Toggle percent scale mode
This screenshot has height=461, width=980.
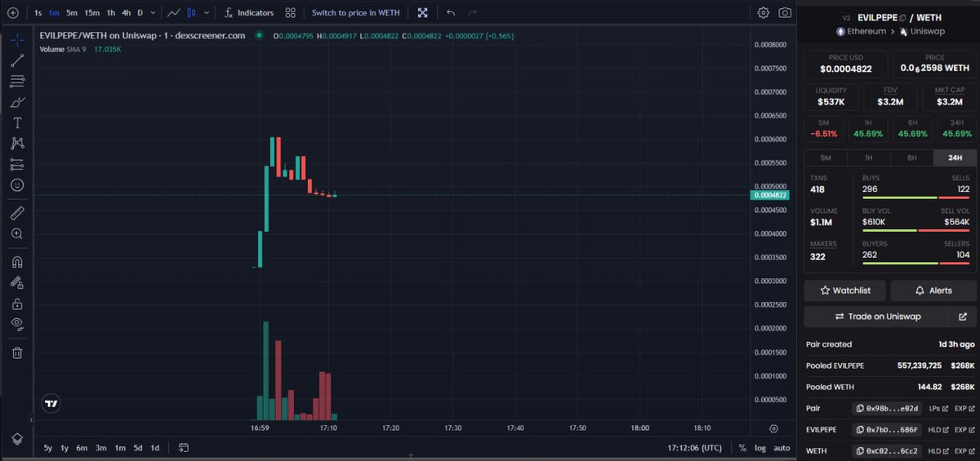[x=742, y=447]
